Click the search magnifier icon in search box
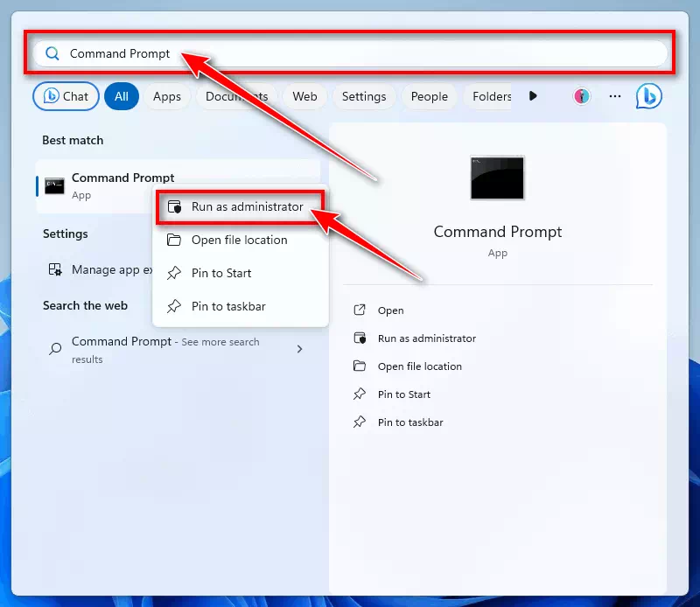Image resolution: width=700 pixels, height=607 pixels. 52,54
